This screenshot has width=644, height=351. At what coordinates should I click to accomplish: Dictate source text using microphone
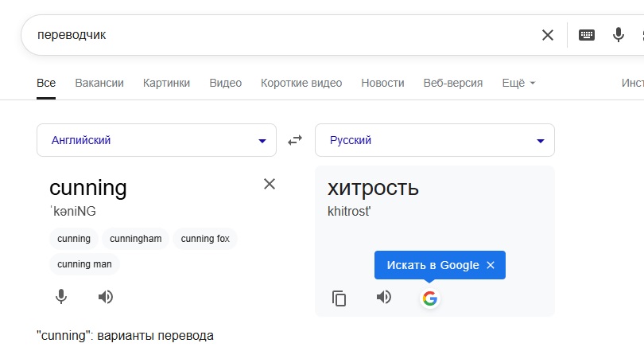61,297
